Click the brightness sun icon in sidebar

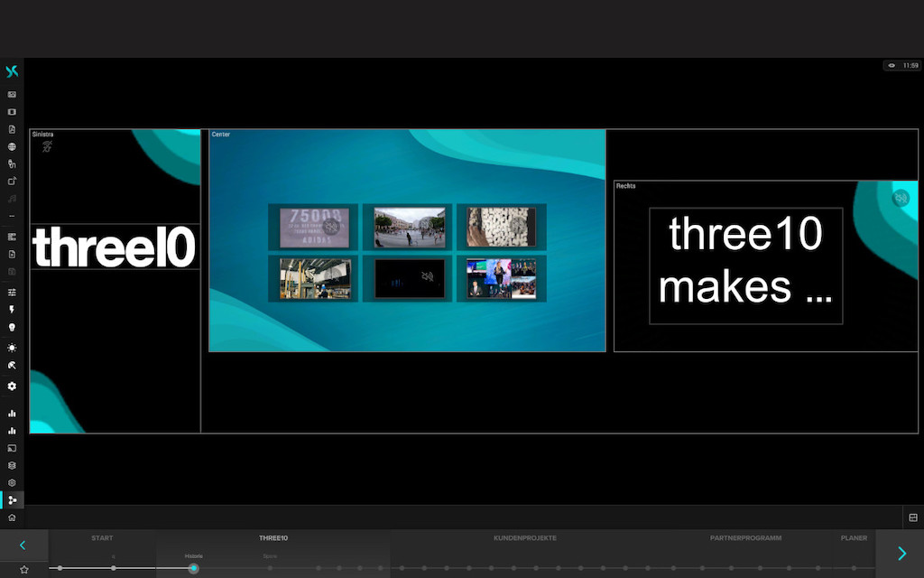12,348
